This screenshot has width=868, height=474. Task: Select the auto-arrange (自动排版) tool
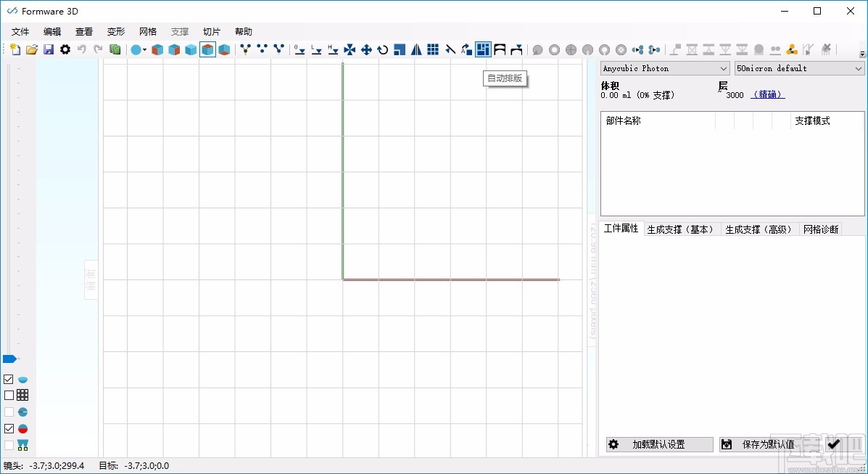click(484, 49)
